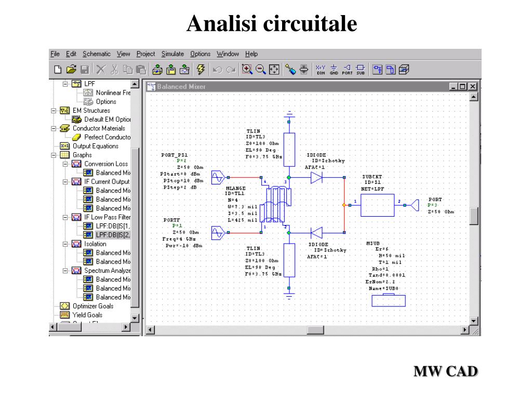Click the schematic horizontal scroll-left arrow
Image resolution: width=532 pixels, height=399 pixels.
pos(150,330)
